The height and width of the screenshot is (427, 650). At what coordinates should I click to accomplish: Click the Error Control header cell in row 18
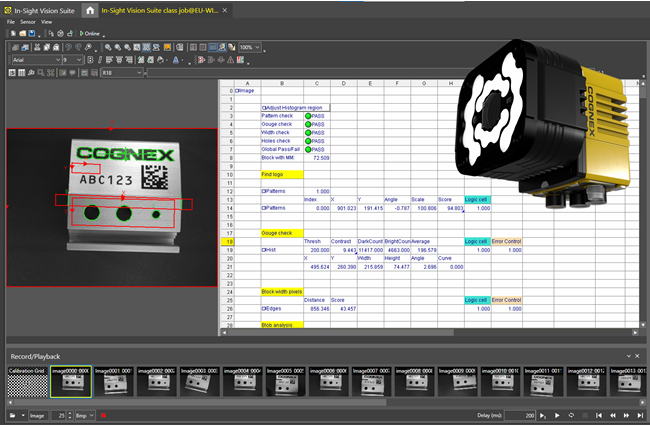click(507, 241)
